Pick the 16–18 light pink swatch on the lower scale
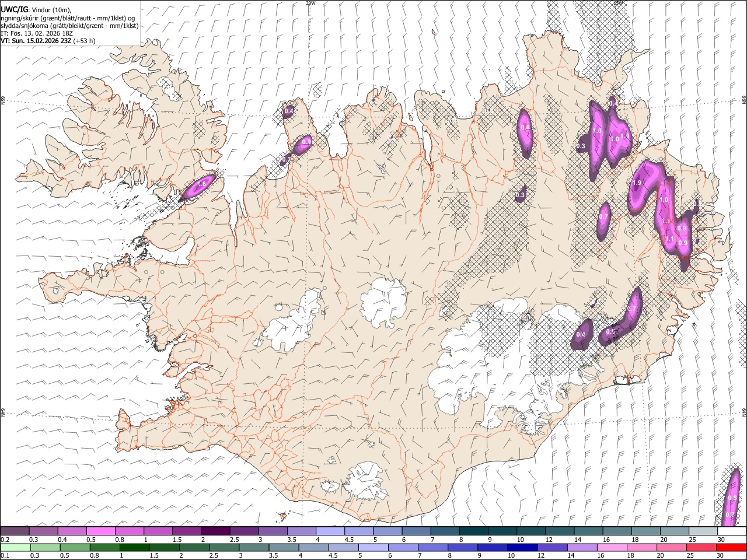 [x=612, y=547]
